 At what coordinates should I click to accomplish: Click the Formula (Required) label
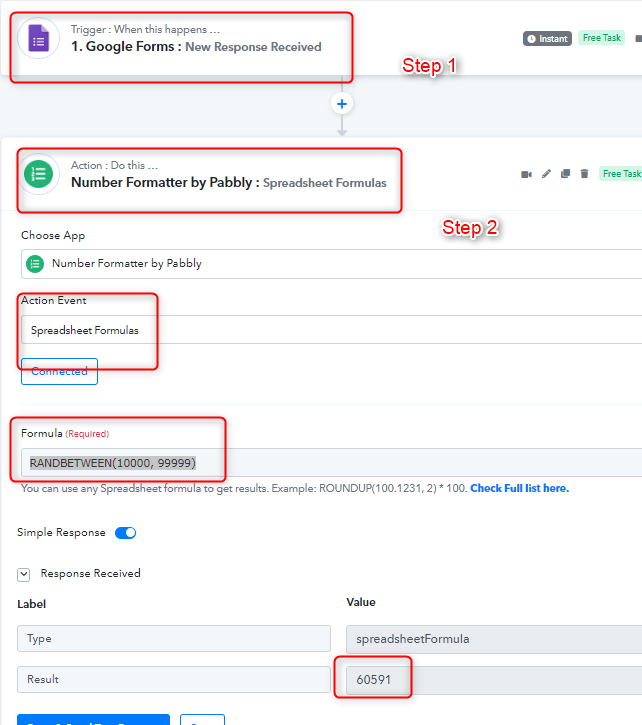point(65,433)
